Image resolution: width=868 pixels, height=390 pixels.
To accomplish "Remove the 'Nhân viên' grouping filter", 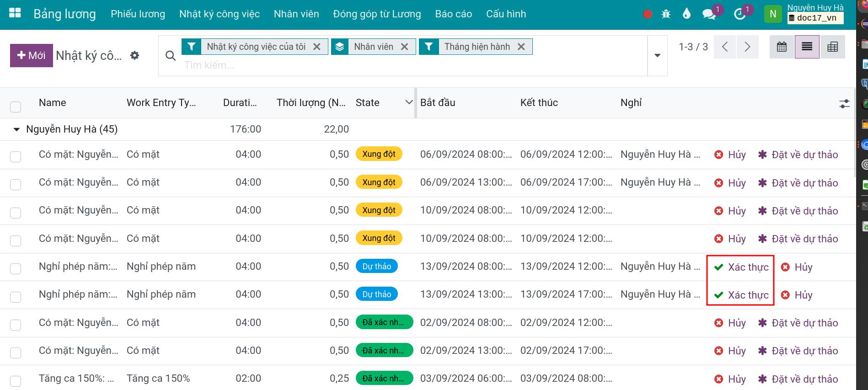I will (404, 47).
